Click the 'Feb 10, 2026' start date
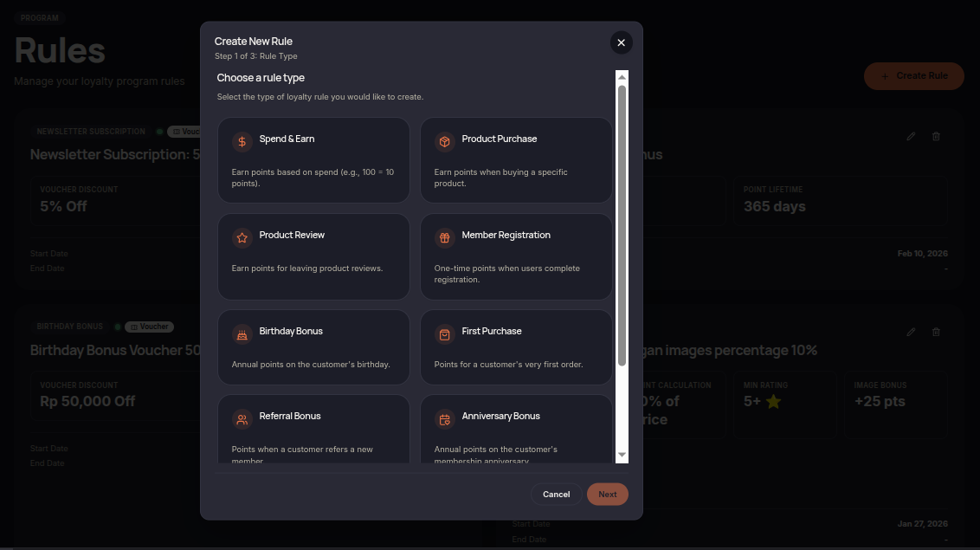 (923, 254)
